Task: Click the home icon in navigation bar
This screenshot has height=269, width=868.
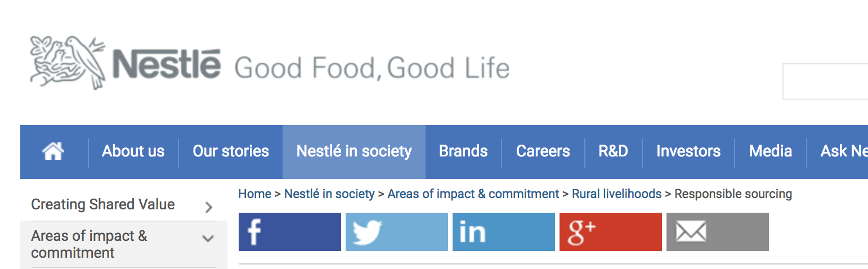Action: (53, 150)
